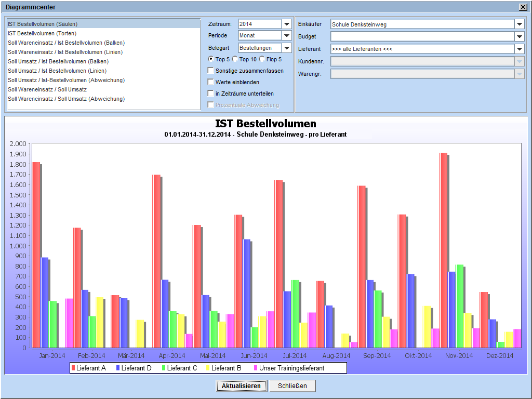Select Soll Wareneinsatz / Soll Umsatz entry
The height and width of the screenshot is (399, 532).
[47, 89]
